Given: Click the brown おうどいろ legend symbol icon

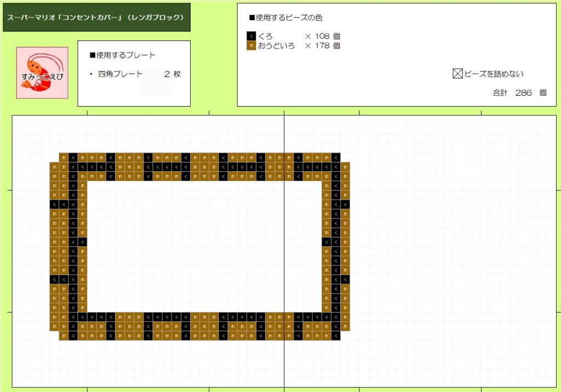Looking at the screenshot, I should 251,46.
